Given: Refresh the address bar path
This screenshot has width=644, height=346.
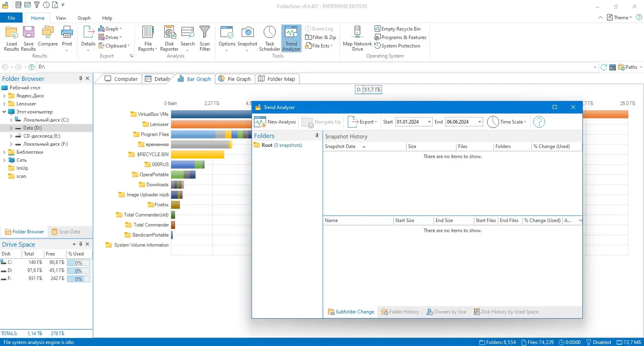Looking at the screenshot, I should (604, 67).
